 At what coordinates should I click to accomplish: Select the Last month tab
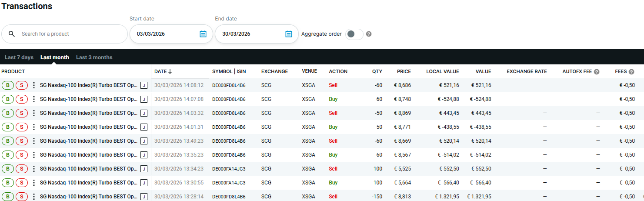(x=55, y=57)
